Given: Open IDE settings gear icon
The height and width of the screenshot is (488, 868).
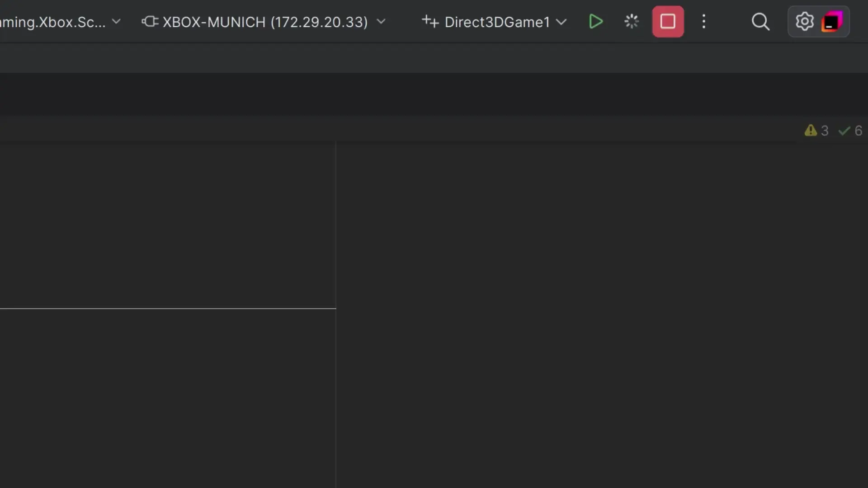Looking at the screenshot, I should [805, 22].
